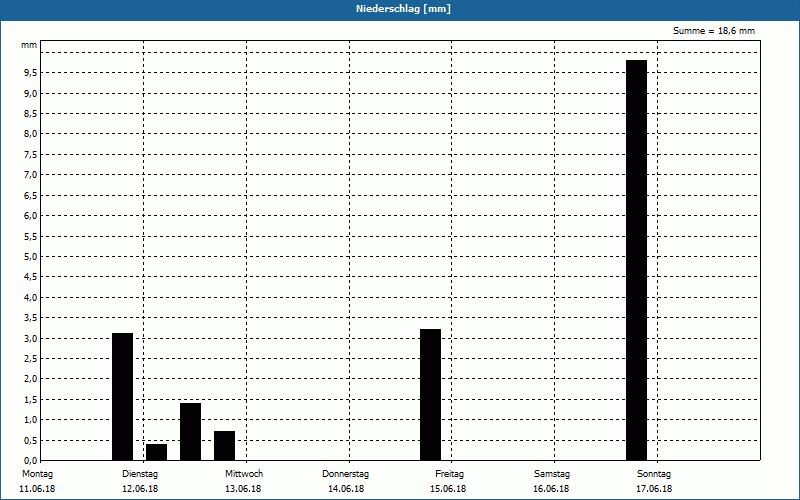Click the mm unit label above the y-axis
800x500 pixels.
tap(29, 45)
